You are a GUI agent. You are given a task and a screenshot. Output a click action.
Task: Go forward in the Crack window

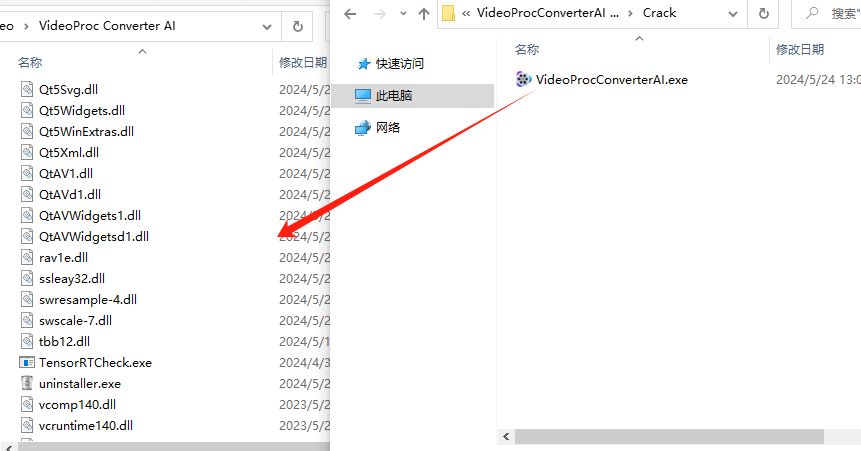(379, 14)
